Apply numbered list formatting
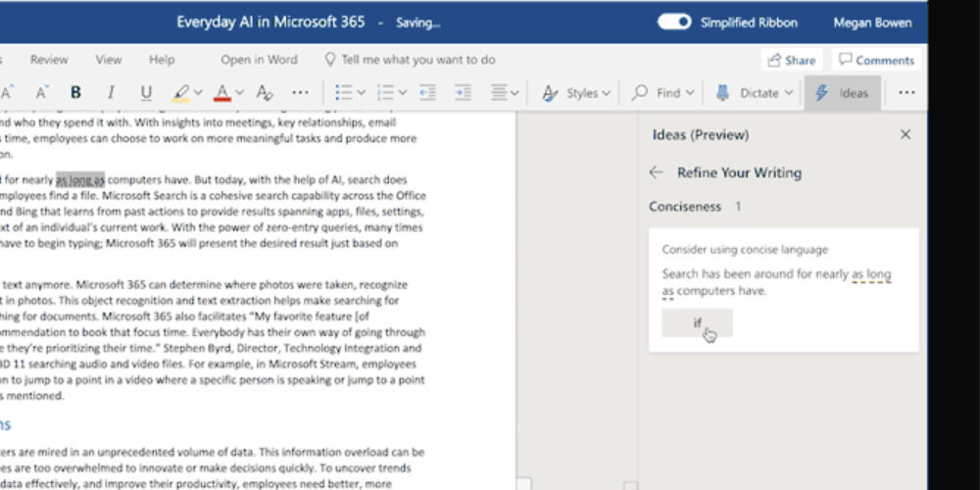 pos(385,93)
